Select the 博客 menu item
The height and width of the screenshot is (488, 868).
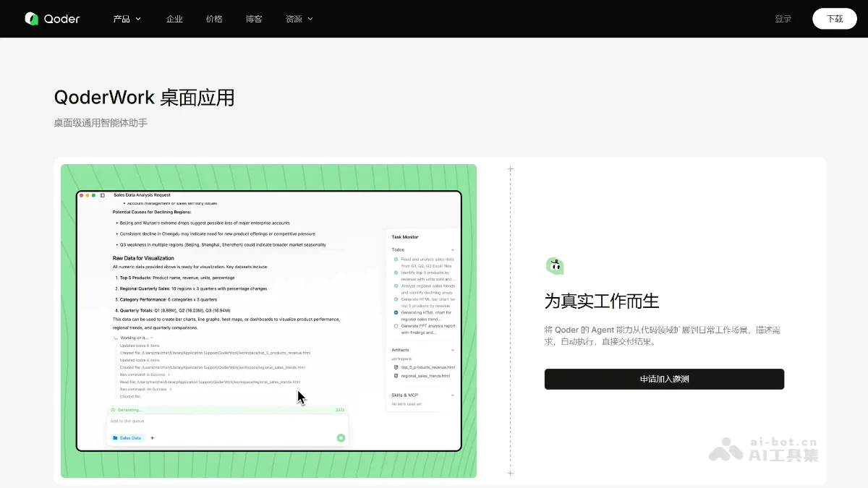[x=254, y=20]
